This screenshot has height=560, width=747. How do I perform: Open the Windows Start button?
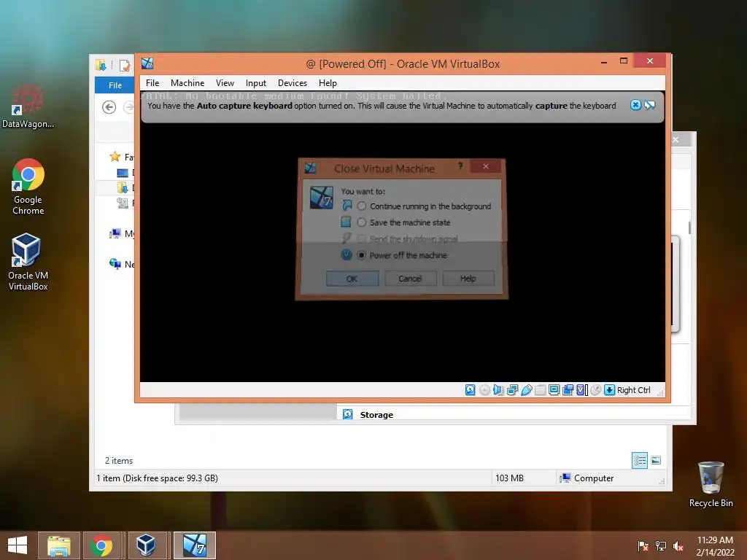tap(18, 545)
